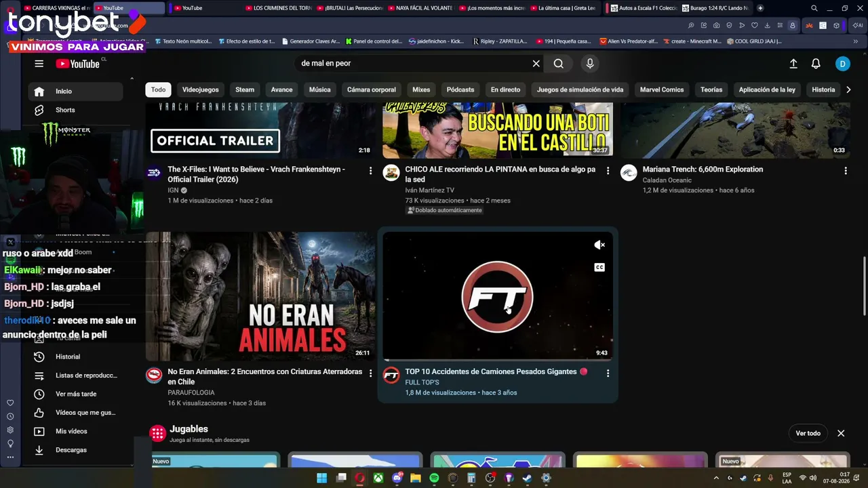The image size is (868, 488).
Task: Start voice search with the microphone
Action: pyautogui.click(x=590, y=64)
